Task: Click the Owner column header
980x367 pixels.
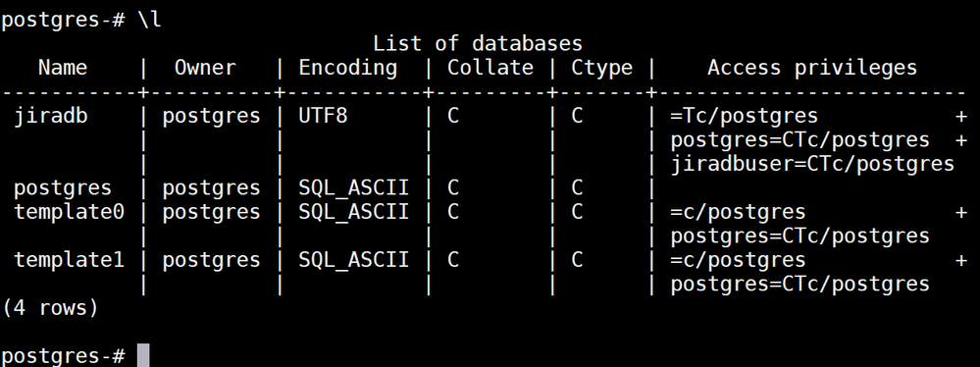Action: [205, 68]
